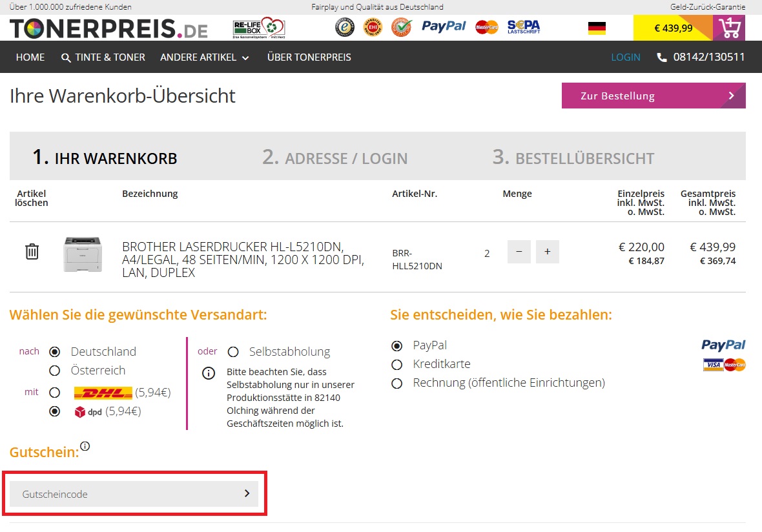Select Deutschland as shipping destination
The width and height of the screenshot is (762, 532).
click(54, 351)
